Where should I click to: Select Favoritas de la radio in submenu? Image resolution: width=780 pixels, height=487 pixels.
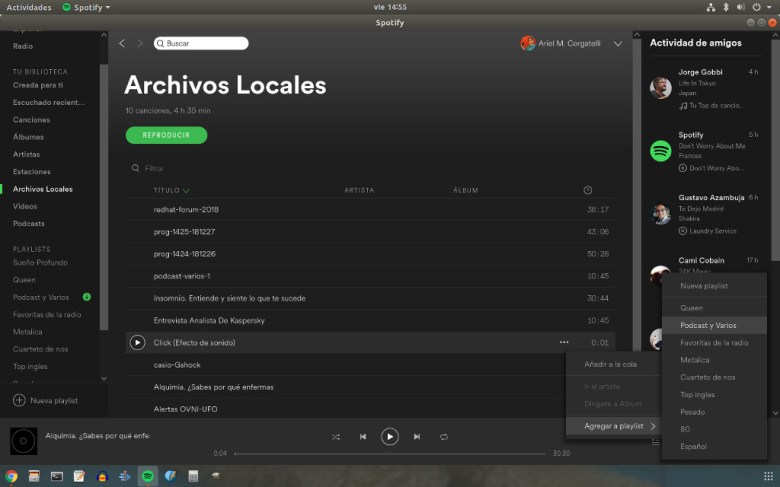coord(714,343)
